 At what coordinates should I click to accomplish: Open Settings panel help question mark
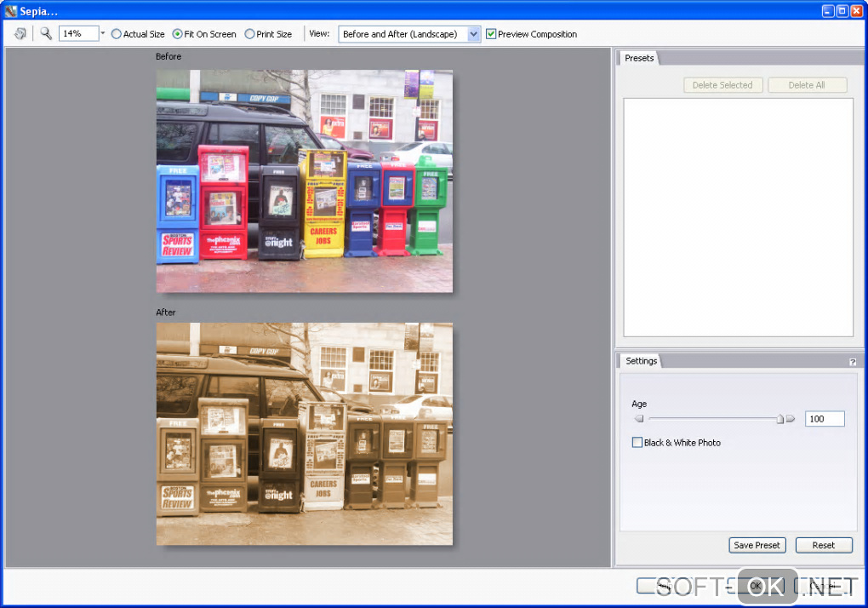[853, 362]
